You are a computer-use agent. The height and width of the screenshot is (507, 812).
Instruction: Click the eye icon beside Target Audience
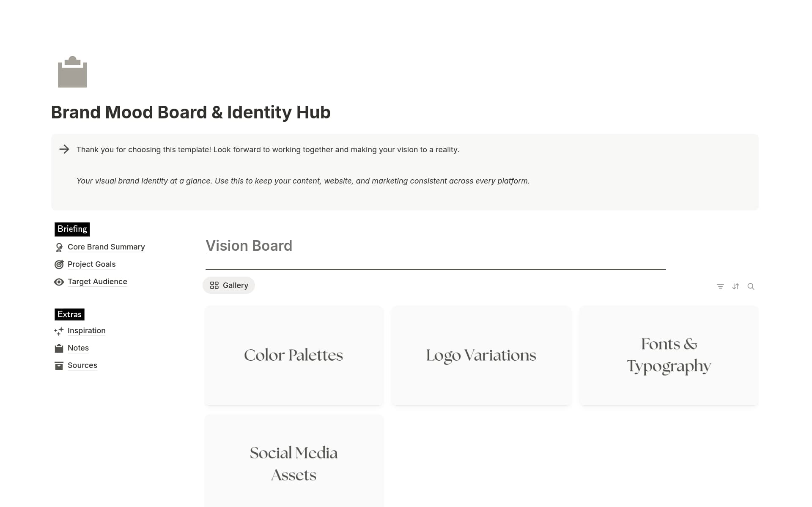point(59,282)
